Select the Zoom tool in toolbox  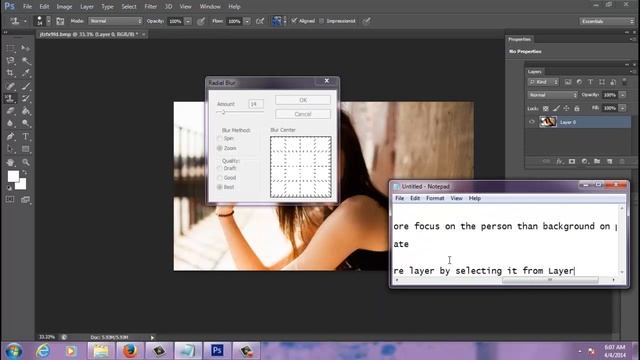tap(26, 162)
